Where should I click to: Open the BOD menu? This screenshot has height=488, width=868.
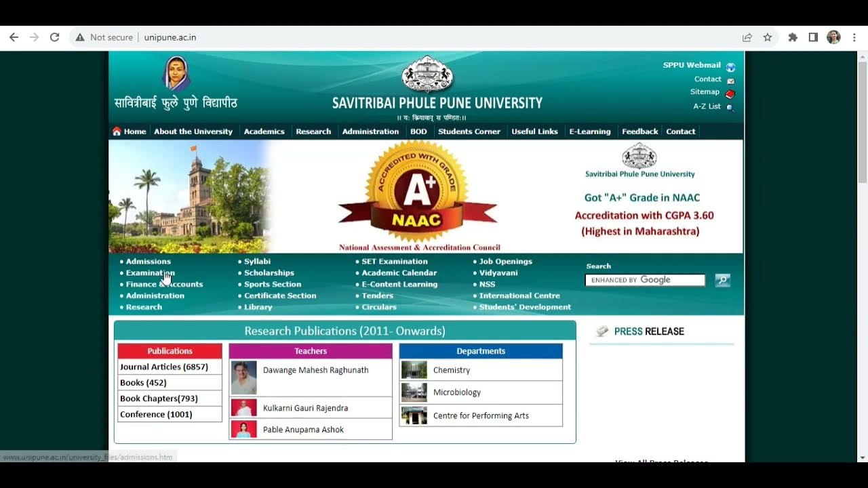418,131
